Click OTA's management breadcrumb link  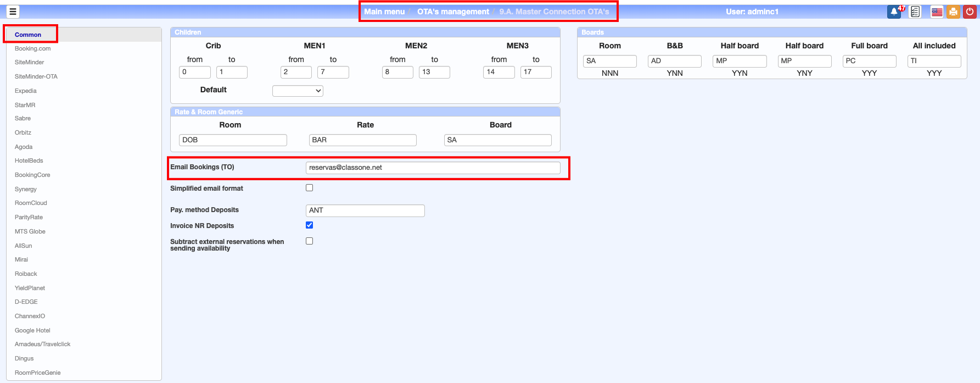coord(453,12)
